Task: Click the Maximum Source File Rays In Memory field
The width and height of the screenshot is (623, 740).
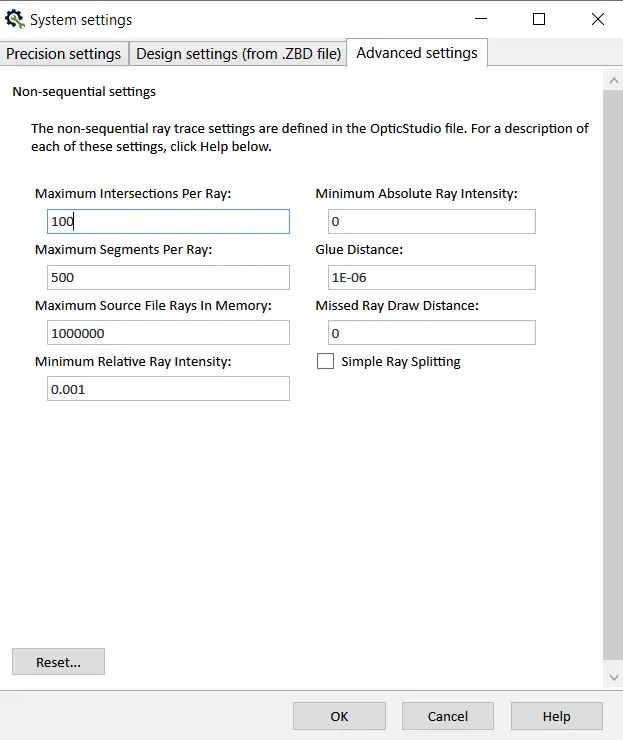Action: 168,333
